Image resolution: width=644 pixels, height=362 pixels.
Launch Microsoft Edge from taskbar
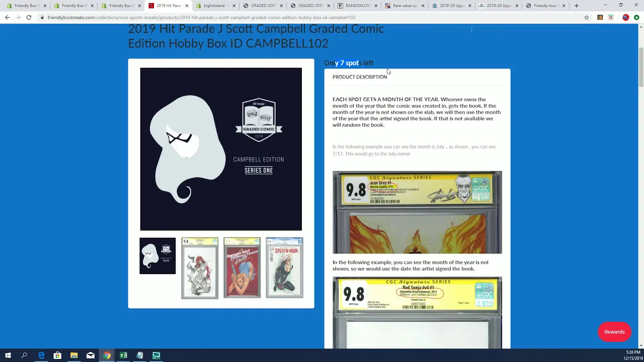pyautogui.click(x=41, y=355)
